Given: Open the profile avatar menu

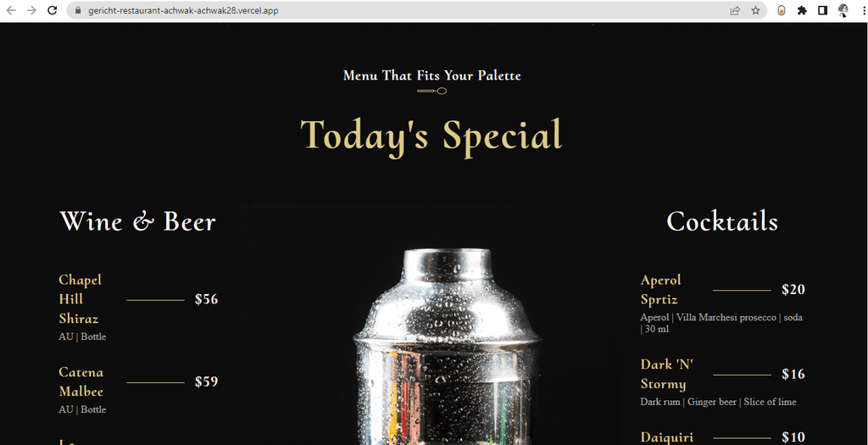Looking at the screenshot, I should (x=843, y=10).
